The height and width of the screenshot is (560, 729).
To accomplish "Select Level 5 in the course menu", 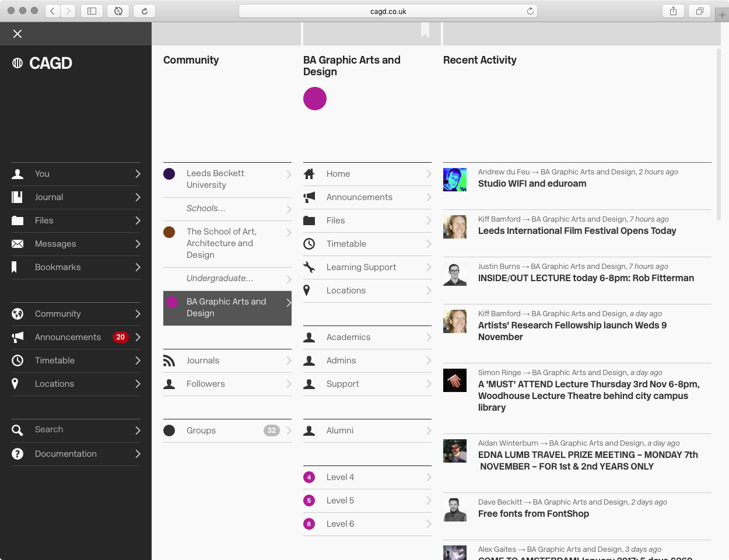I will [340, 501].
